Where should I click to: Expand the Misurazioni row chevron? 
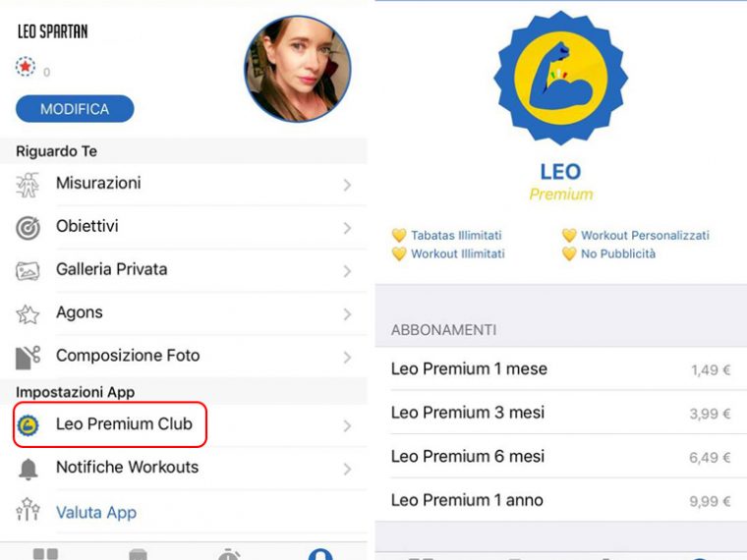pyautogui.click(x=347, y=185)
